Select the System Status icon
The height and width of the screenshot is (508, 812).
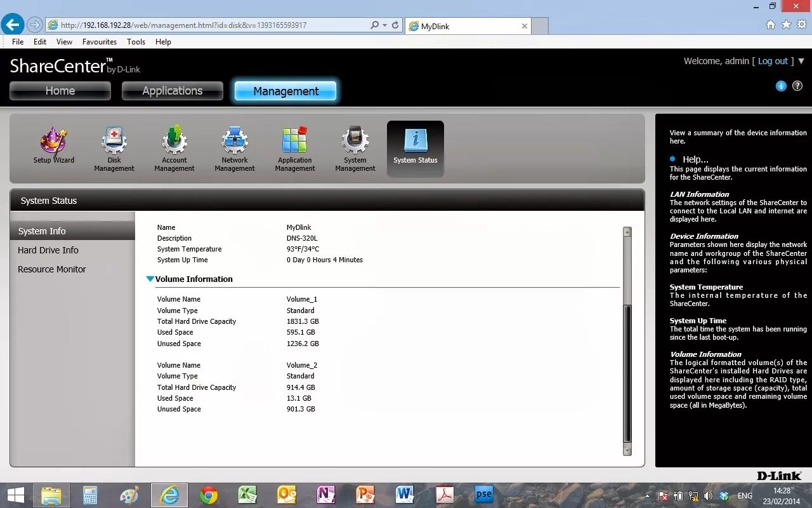pos(416,149)
